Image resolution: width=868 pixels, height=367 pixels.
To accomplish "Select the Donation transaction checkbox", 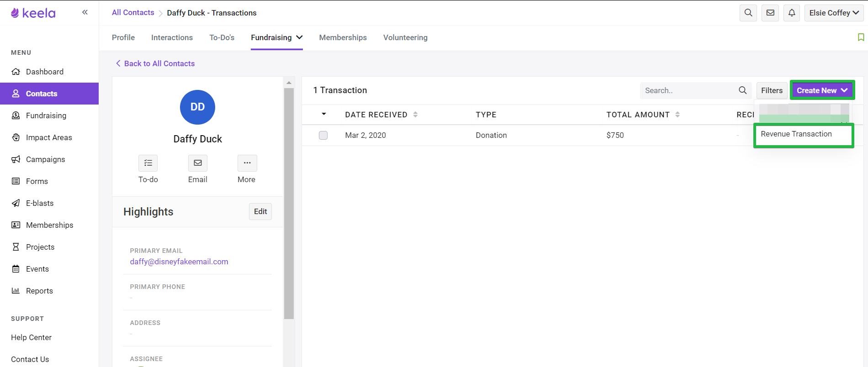I will (x=323, y=135).
